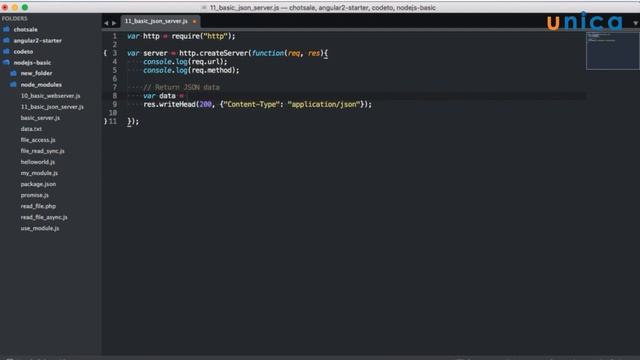Expand the codeto folder
This screenshot has width=640, height=360.
[x=23, y=51]
